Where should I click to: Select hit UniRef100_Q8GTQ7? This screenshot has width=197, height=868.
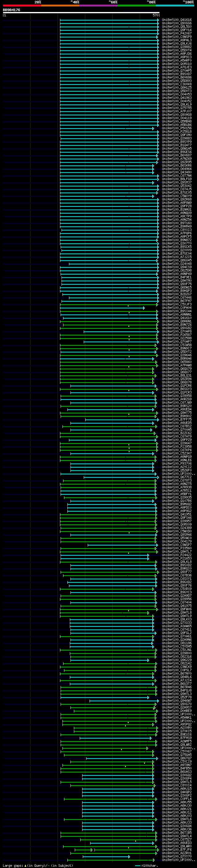(177, 758)
